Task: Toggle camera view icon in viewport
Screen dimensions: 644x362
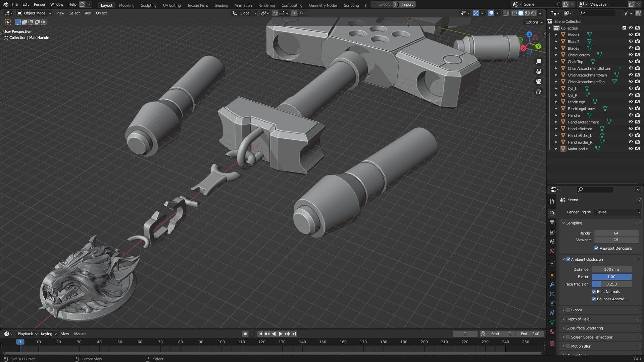Action: pyautogui.click(x=539, y=82)
